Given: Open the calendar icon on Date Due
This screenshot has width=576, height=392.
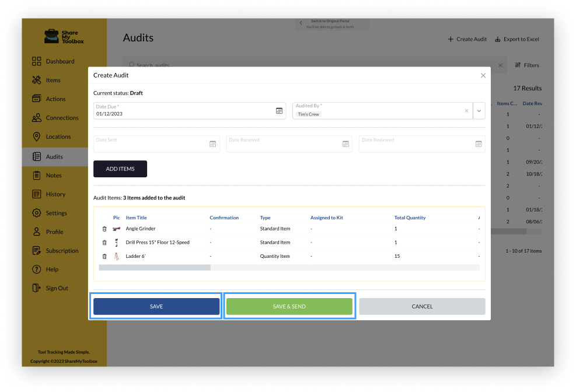Looking at the screenshot, I should pos(279,110).
